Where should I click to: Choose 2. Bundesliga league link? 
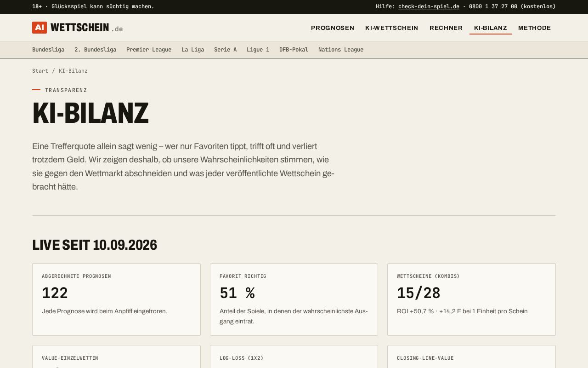click(x=95, y=50)
